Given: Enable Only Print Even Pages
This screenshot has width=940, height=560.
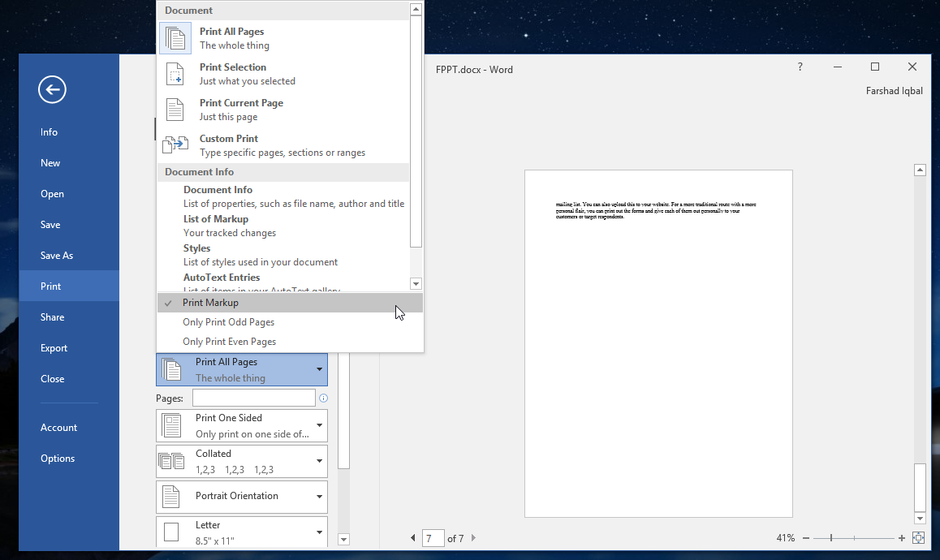Looking at the screenshot, I should 229,342.
